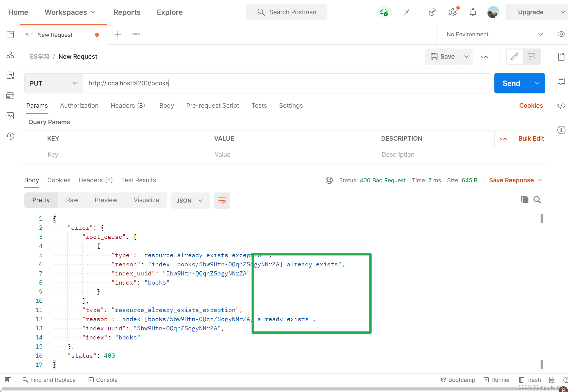
Task: Click the request URL field
Action: 286,83
